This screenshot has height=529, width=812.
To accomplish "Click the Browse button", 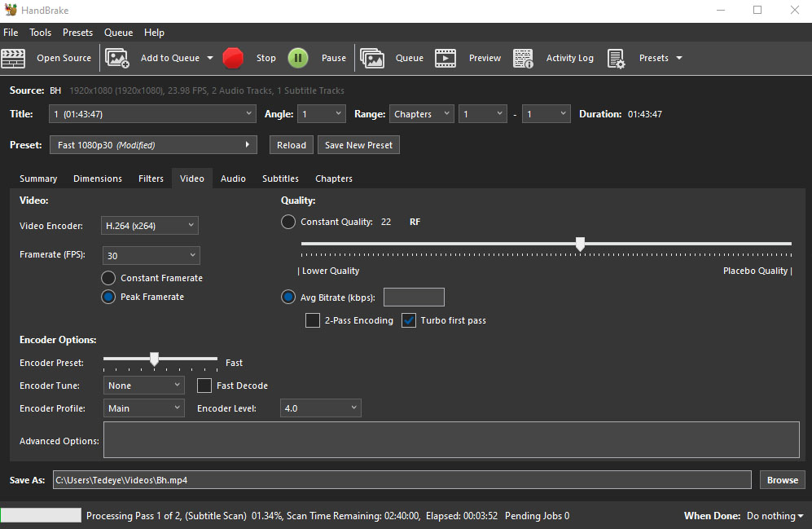I will point(783,480).
